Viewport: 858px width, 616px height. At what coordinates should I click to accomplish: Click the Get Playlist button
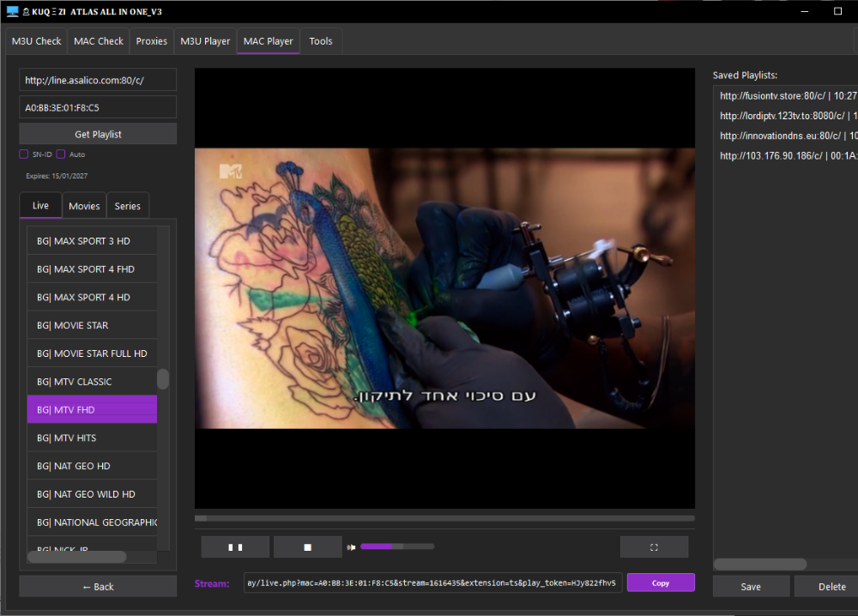pos(98,134)
